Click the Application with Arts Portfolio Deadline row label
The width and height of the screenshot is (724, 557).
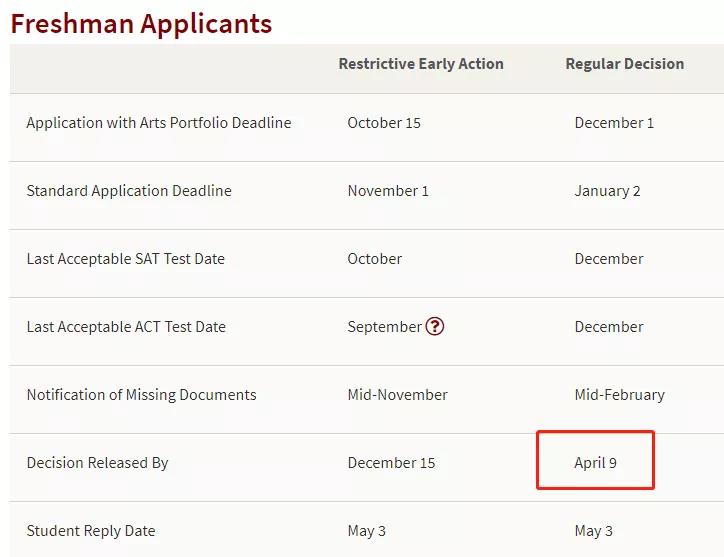(159, 123)
